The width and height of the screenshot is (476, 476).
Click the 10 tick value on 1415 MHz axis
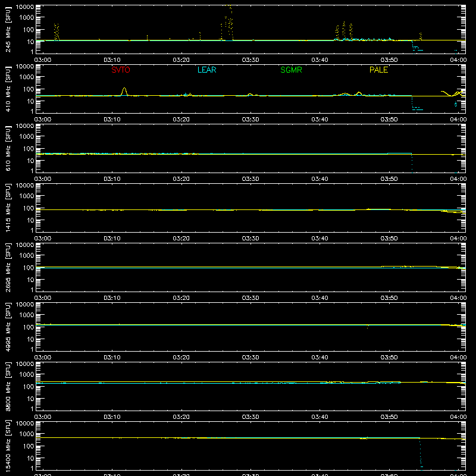[x=30, y=220]
